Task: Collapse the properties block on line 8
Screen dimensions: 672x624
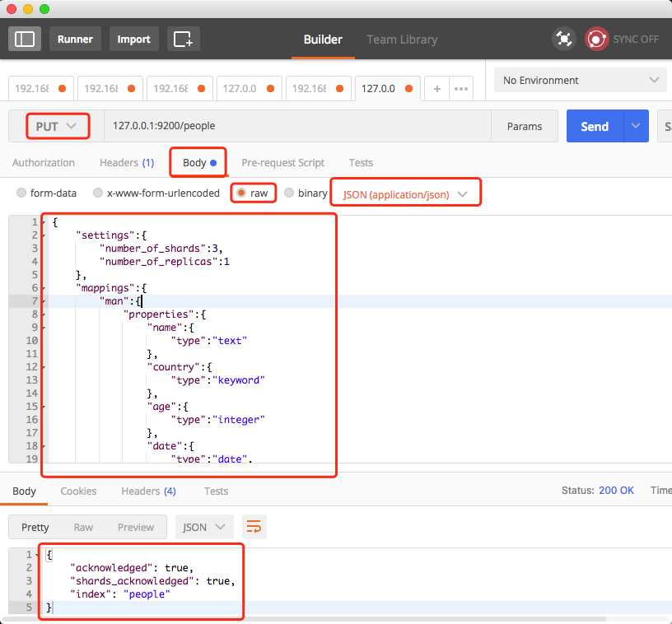Action: click(x=43, y=314)
